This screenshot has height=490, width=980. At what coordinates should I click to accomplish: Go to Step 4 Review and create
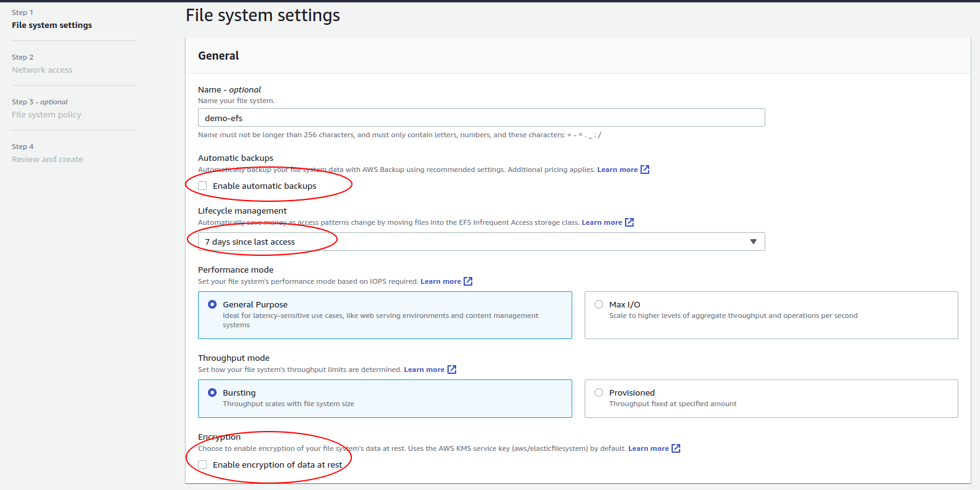[47, 159]
